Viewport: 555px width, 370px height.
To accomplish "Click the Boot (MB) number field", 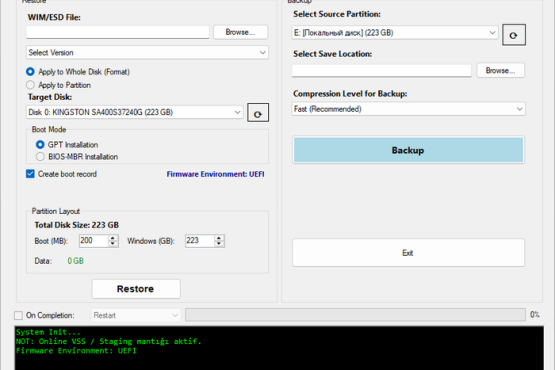I will tap(93, 241).
